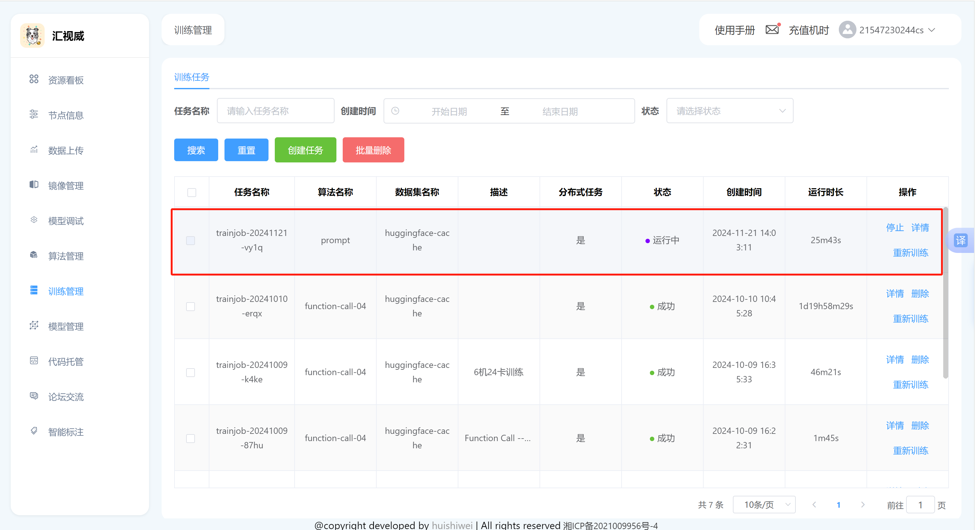This screenshot has width=980, height=530.
Task: Open 论坛交流 sidebar icon
Action: pyautogui.click(x=34, y=396)
